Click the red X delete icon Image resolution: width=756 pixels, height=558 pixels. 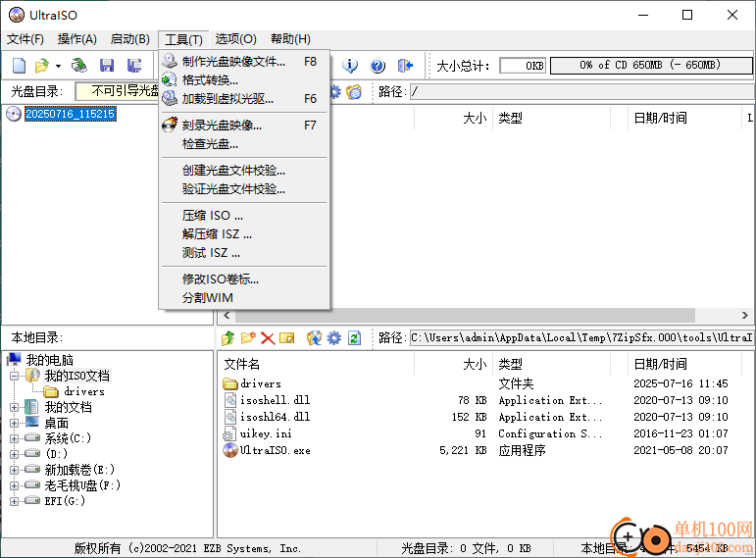pos(268,338)
